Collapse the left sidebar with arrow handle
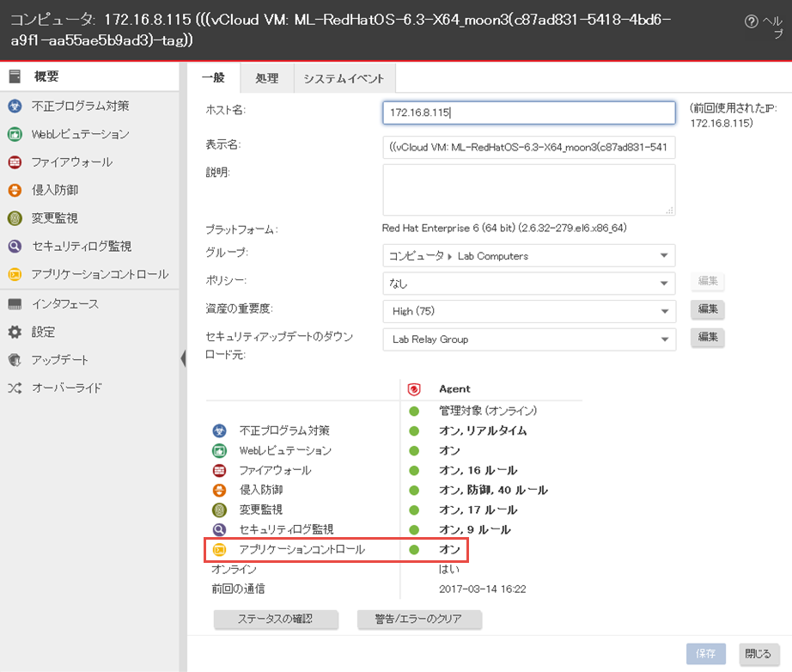 pyautogui.click(x=183, y=358)
